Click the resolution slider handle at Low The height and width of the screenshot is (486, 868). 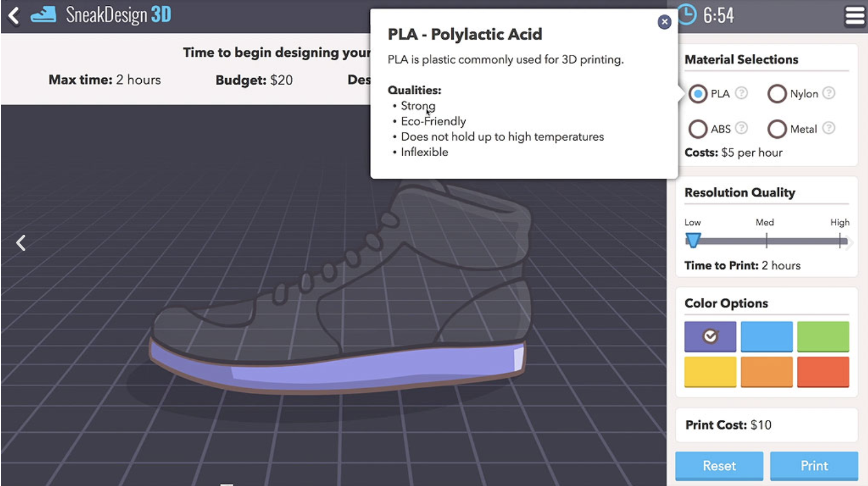pyautogui.click(x=693, y=240)
